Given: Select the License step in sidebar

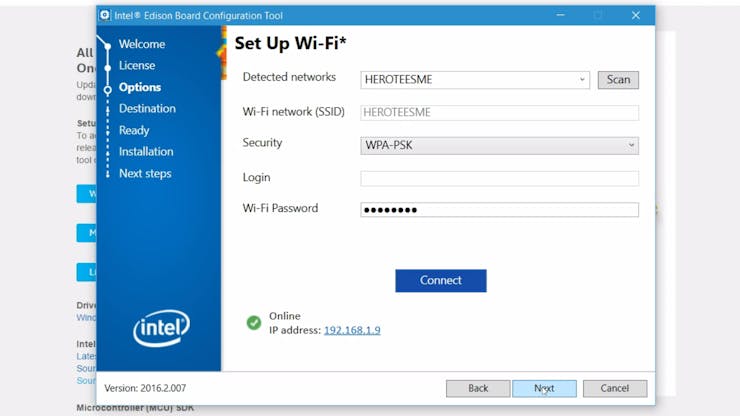Looking at the screenshot, I should pos(137,65).
